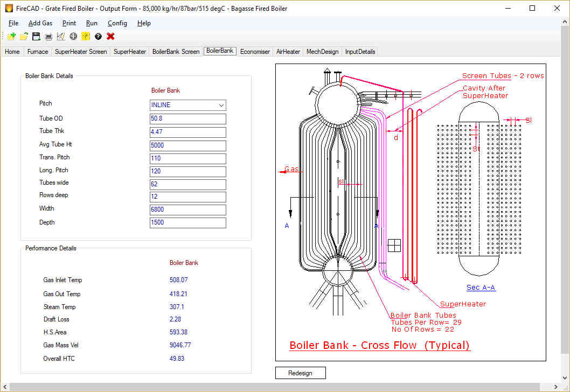Click the Depth input field
Screen dimensions: 570x392
coord(188,223)
